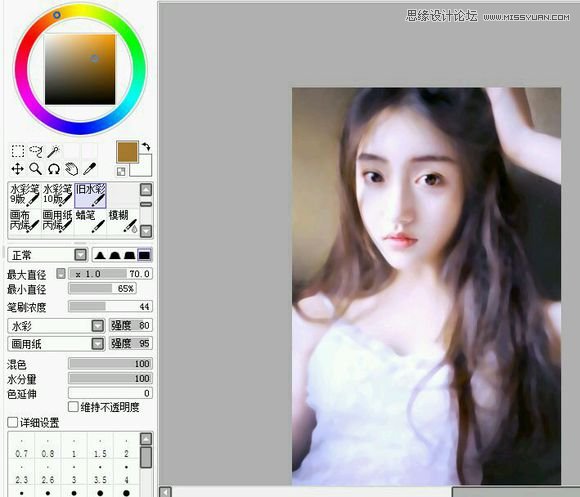
Task: Click the 混色 slider showing 100
Action: click(x=111, y=364)
